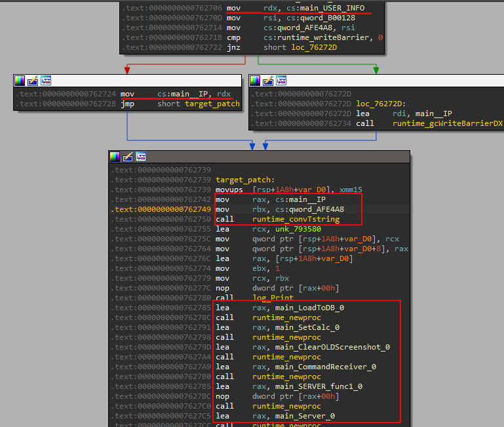This screenshot has height=427, width=504.
Task: Select the main_LoadToDB_0 symbol
Action: coord(309,308)
